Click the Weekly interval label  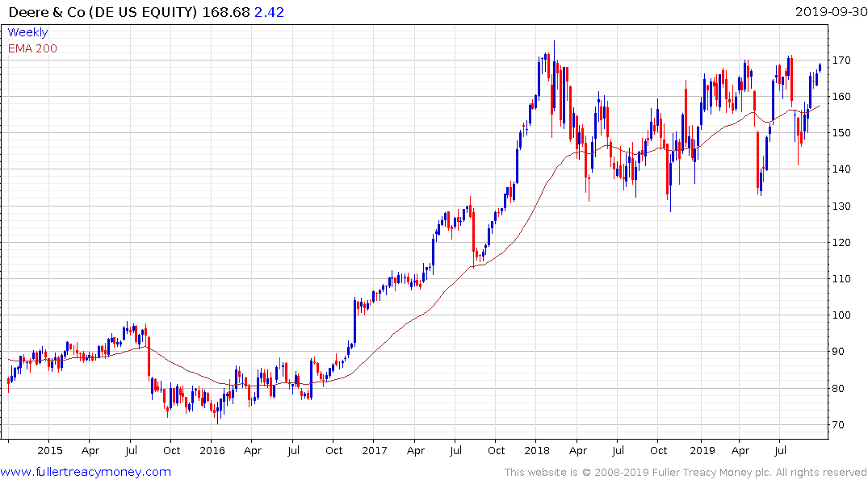(x=27, y=32)
